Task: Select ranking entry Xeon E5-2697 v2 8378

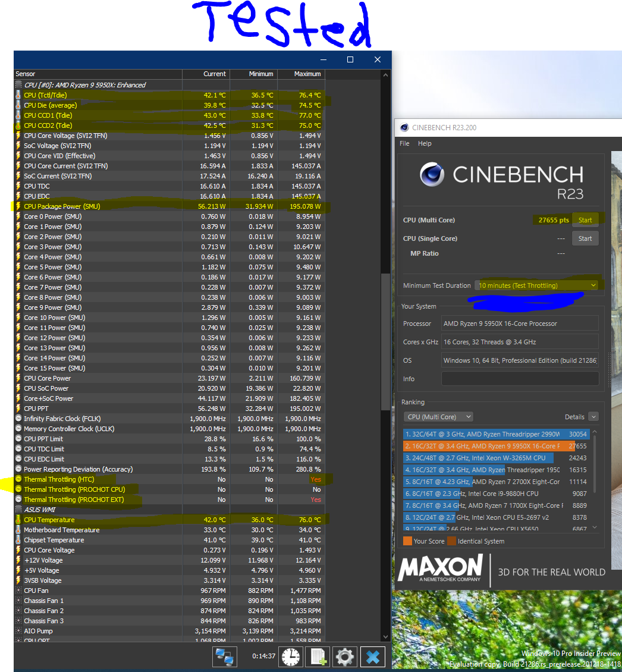Action: pos(497,517)
